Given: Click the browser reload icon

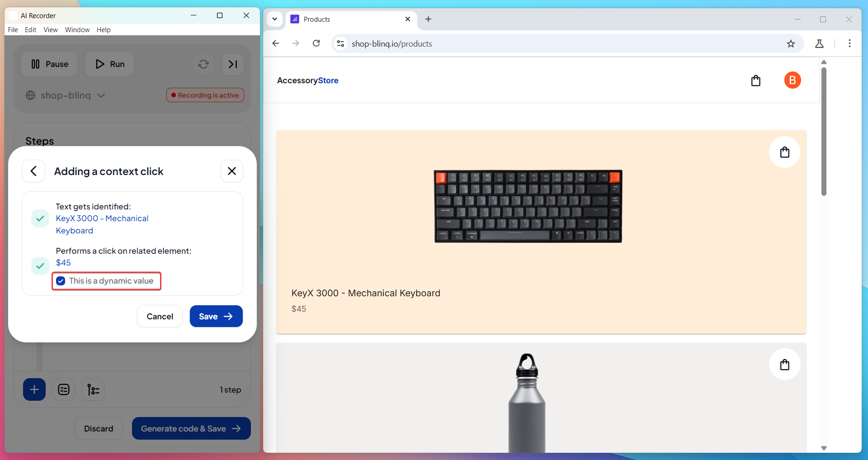Looking at the screenshot, I should [316, 43].
